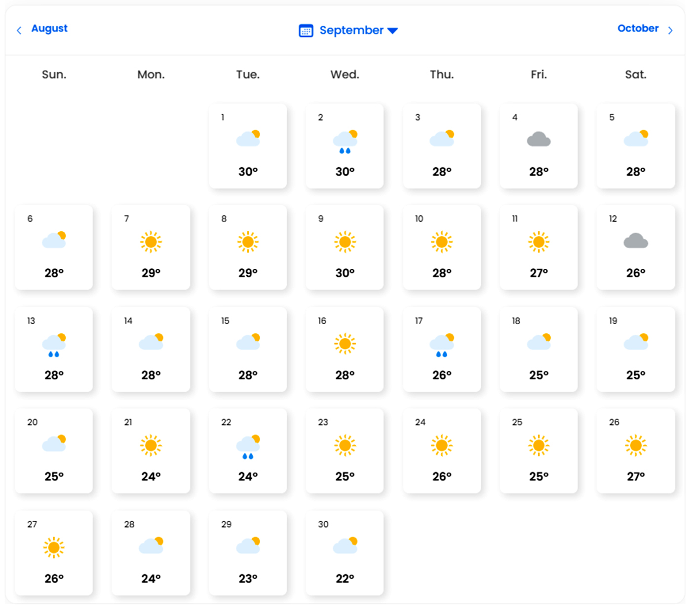Click partly cloudy icon on day 1
This screenshot has width=691, height=616.
coord(248,139)
